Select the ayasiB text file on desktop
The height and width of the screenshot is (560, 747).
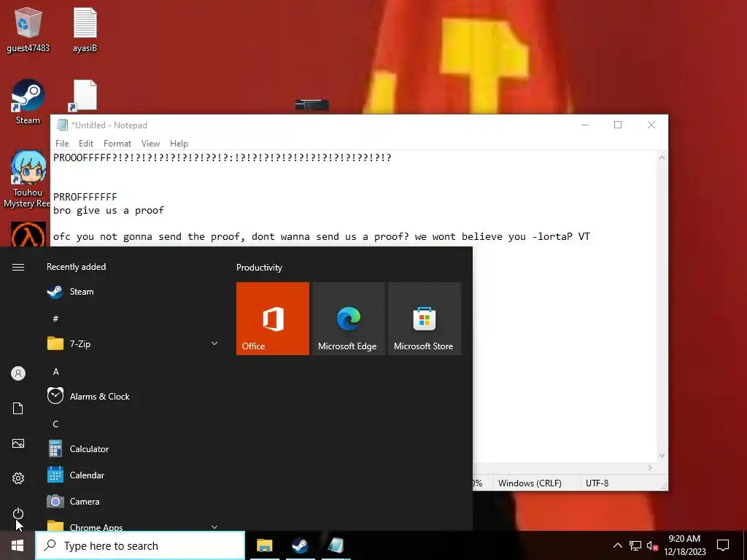85,29
